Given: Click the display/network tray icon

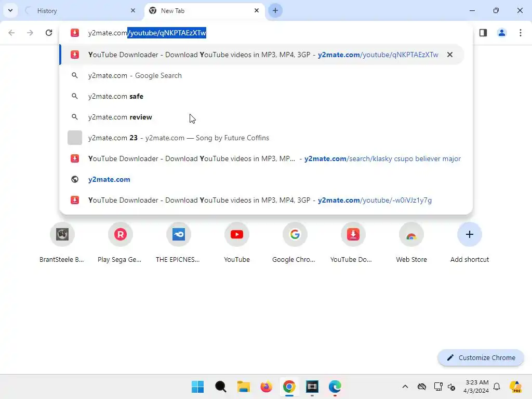Looking at the screenshot, I should point(438,387).
